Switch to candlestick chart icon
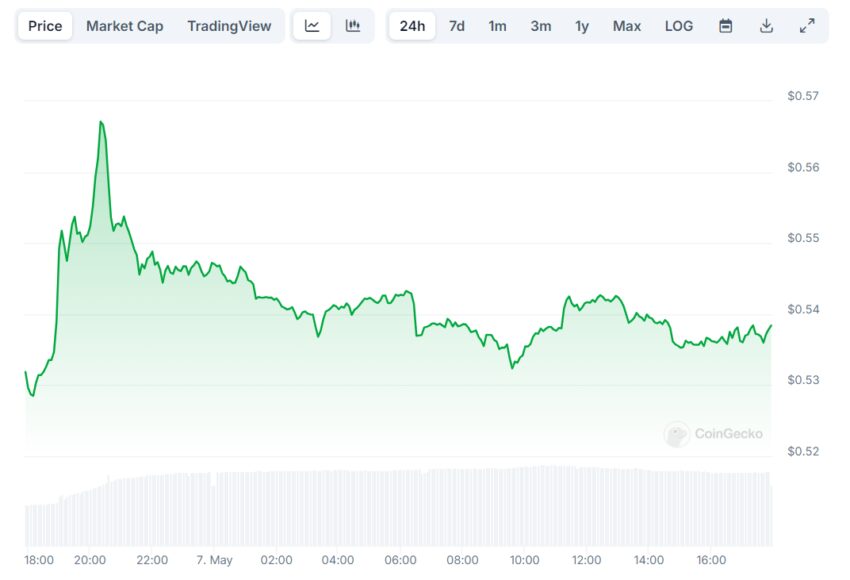The height and width of the screenshot is (580, 850). pos(353,25)
